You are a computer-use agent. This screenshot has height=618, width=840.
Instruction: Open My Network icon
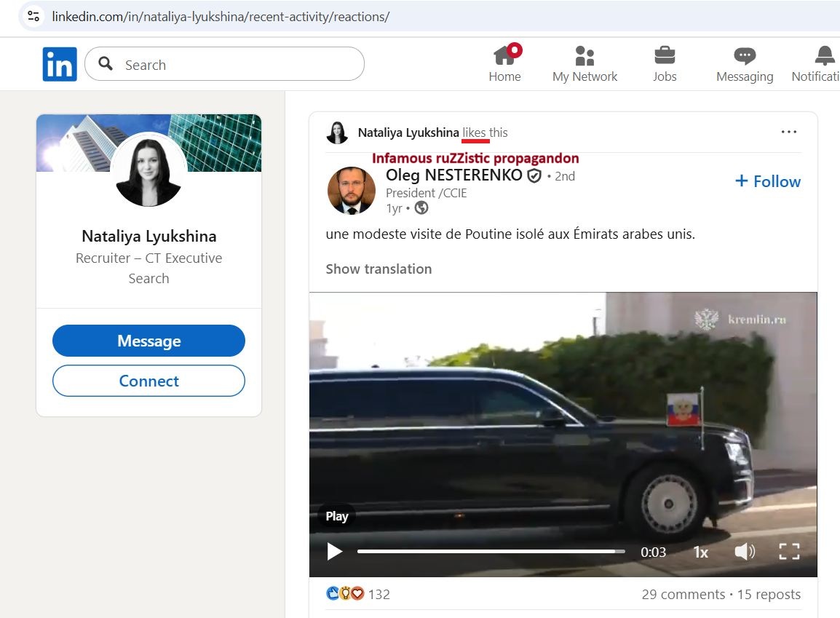coord(585,56)
